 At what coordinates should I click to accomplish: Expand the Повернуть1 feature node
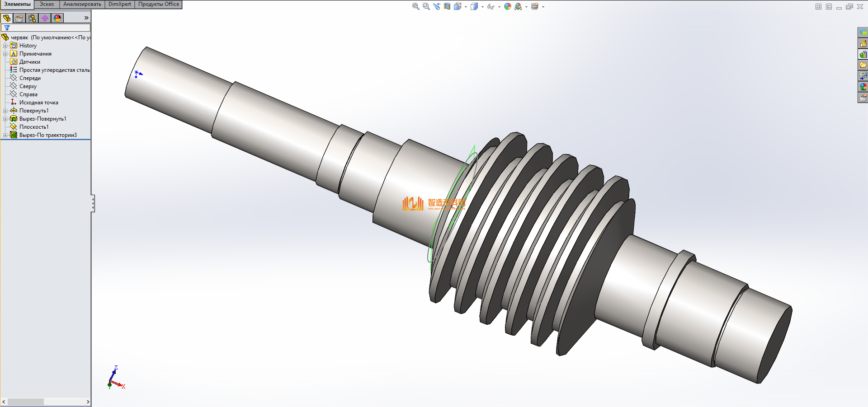(x=5, y=111)
